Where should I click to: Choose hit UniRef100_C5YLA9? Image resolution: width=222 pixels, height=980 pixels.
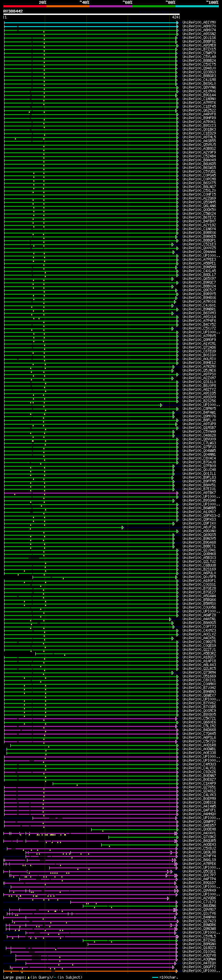click(199, 57)
